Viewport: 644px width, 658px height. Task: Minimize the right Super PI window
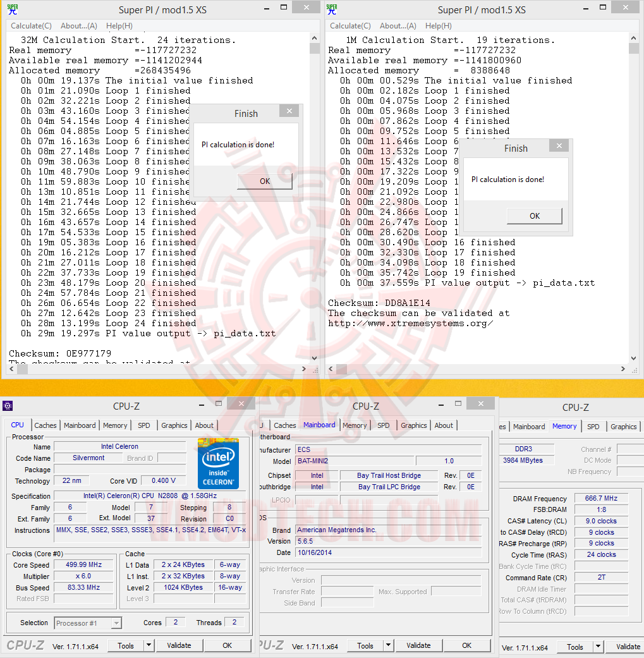click(586, 8)
